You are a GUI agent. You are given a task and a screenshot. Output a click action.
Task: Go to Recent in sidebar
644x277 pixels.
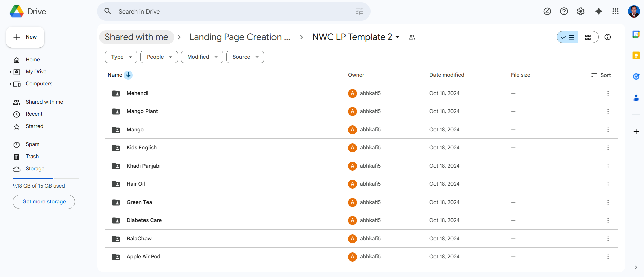click(x=34, y=114)
